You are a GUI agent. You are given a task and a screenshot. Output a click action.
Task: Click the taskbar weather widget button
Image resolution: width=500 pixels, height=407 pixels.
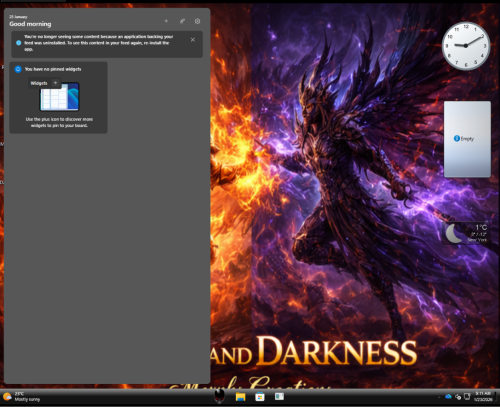click(x=22, y=397)
